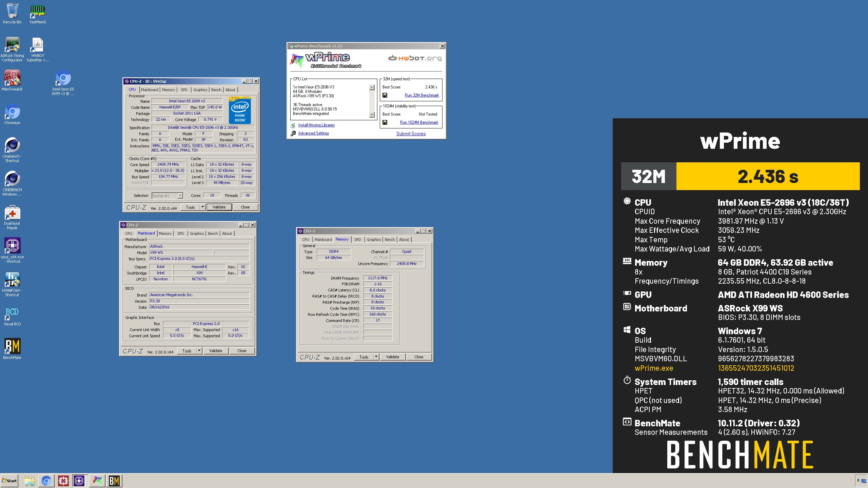Expand Tools dropdown arrow in CPU-Z ID window

click(x=202, y=207)
